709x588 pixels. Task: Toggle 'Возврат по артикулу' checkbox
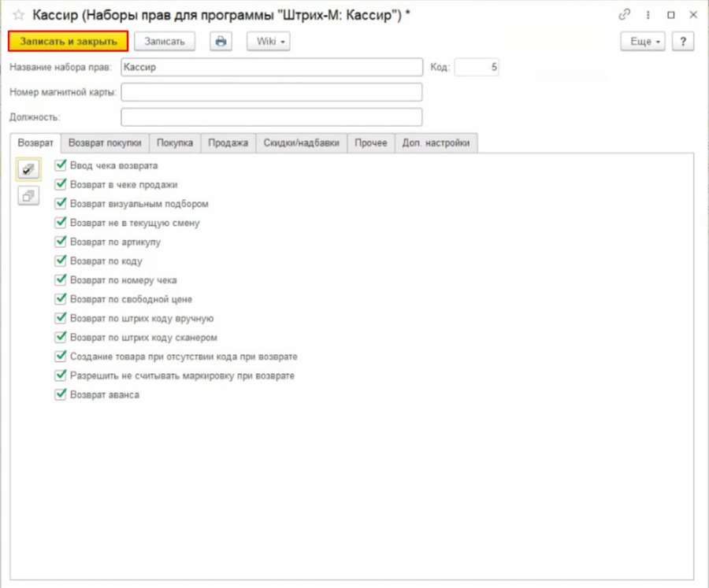coord(61,242)
